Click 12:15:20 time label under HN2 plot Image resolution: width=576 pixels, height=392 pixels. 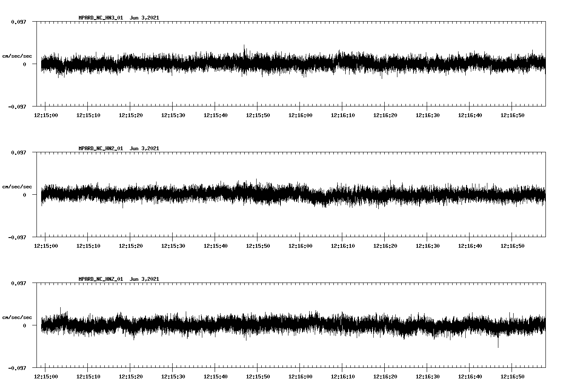(131, 246)
